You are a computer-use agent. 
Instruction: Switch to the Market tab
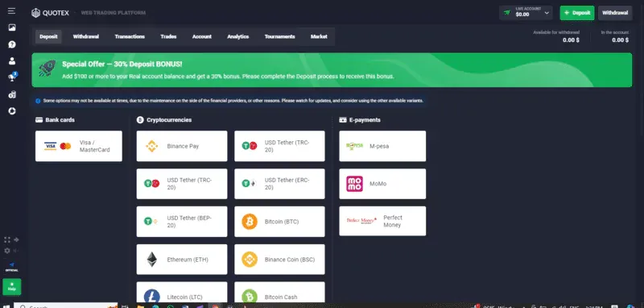[x=319, y=36]
